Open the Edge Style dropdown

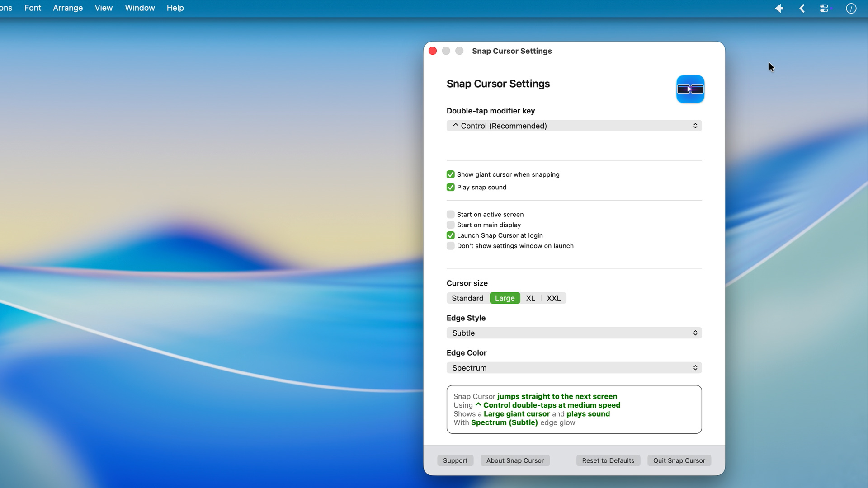pos(574,333)
